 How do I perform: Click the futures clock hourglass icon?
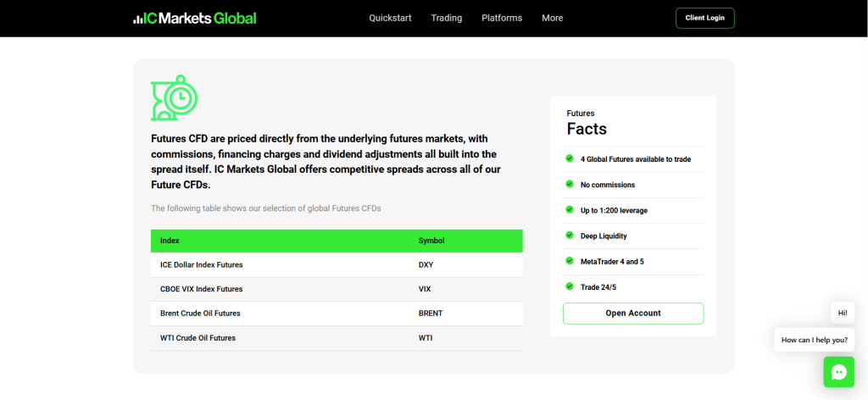175,97
